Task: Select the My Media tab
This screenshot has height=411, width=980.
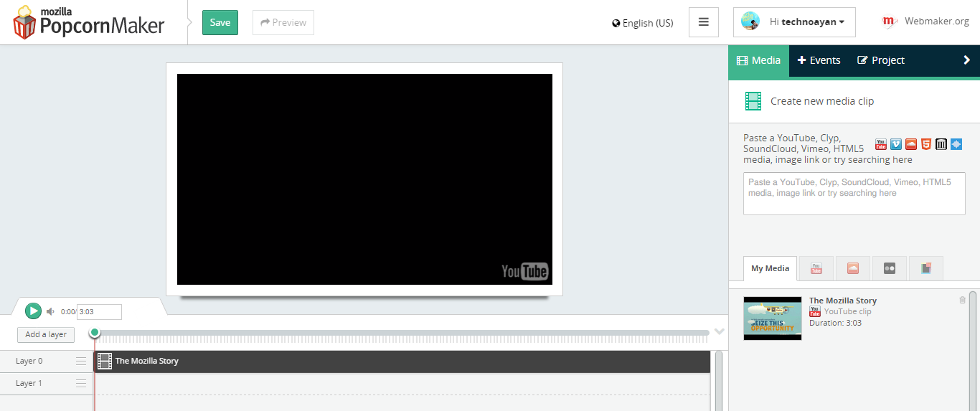Action: click(x=771, y=268)
